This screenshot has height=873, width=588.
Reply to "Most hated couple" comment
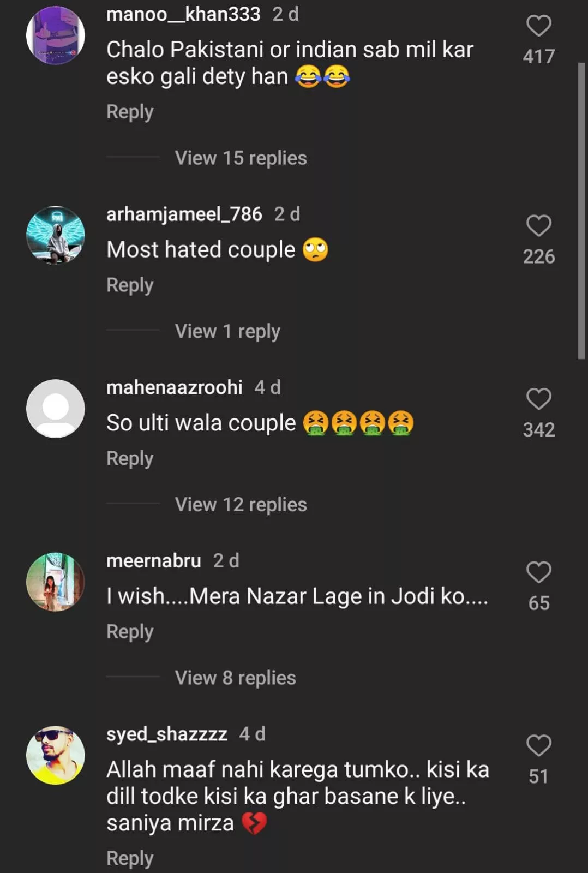point(130,285)
